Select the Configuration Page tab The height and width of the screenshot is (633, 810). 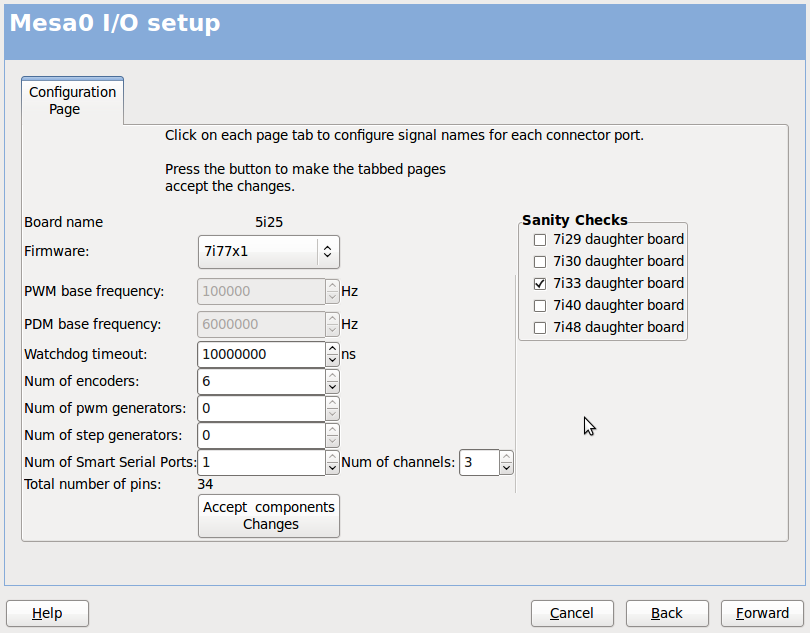[72, 101]
